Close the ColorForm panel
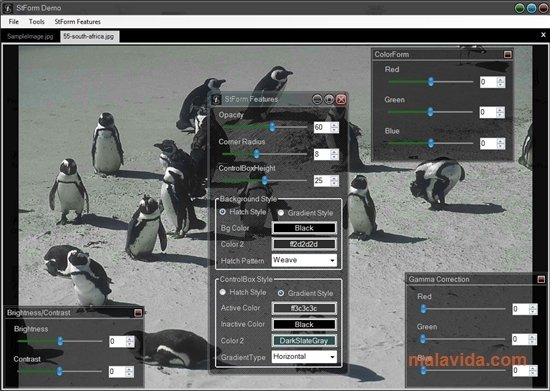This screenshot has width=550, height=391. (x=508, y=54)
